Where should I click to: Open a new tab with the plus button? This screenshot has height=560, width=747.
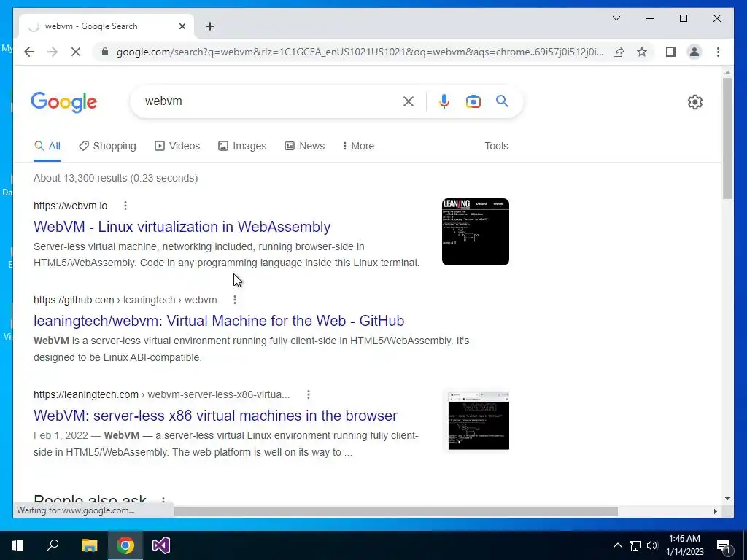tap(209, 26)
